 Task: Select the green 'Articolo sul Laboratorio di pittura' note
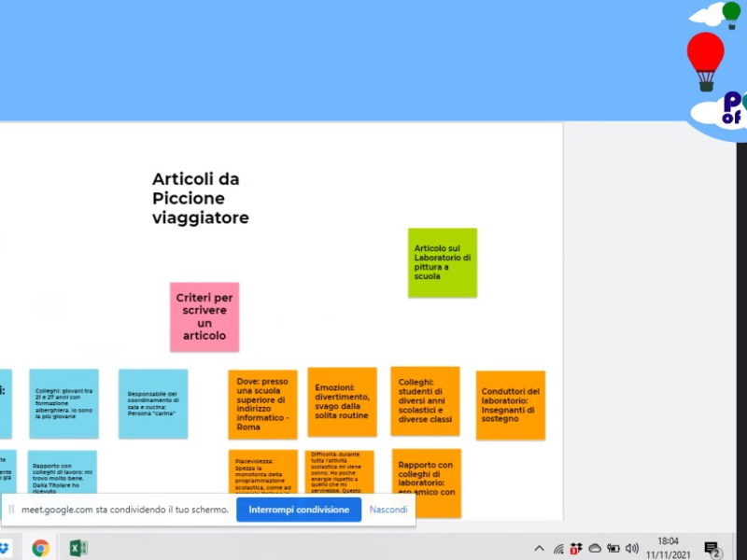pos(442,262)
